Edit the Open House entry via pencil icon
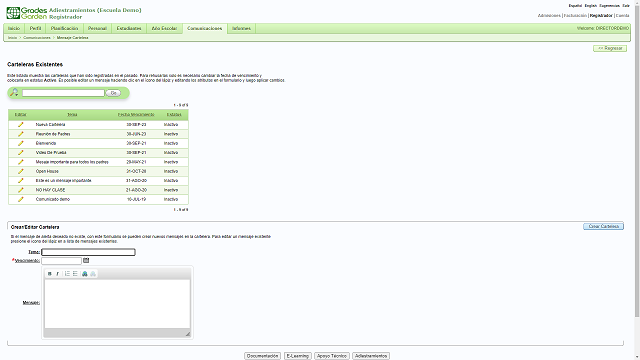Screen dimensions: 640x360 (x=20, y=171)
